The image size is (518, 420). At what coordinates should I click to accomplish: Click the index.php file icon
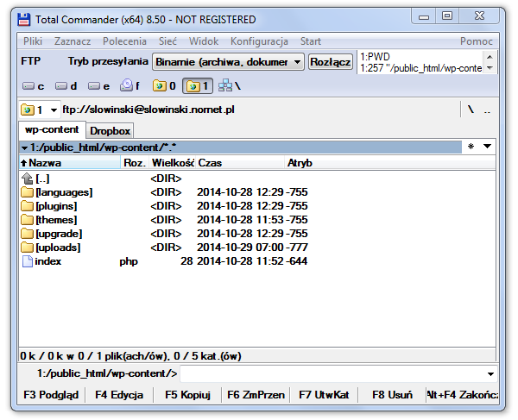(x=27, y=261)
